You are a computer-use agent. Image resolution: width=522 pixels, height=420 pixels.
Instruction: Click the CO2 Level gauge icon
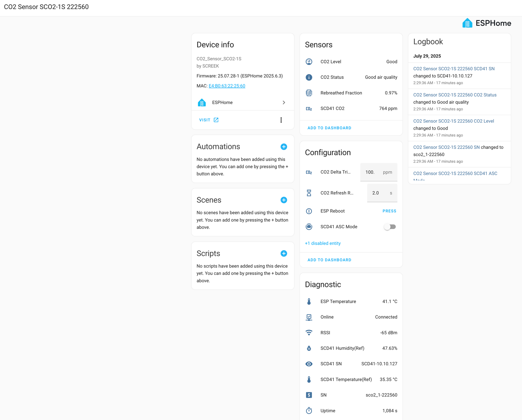click(309, 62)
